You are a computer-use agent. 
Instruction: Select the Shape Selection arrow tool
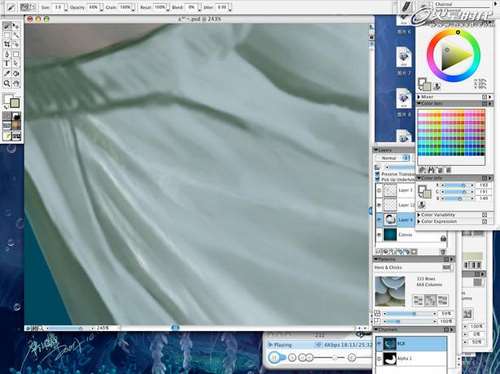[16, 63]
